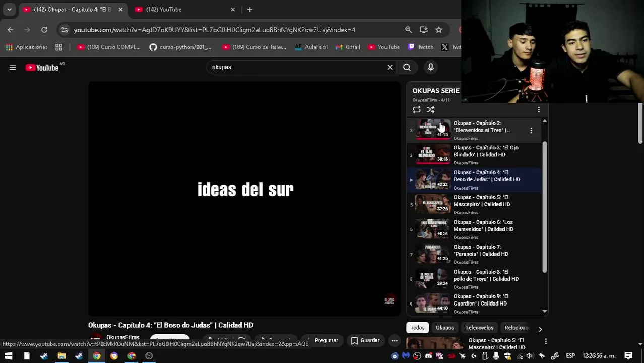Screen dimensions: 644x363
Task: Start voice search with the microphone
Action: (x=430, y=67)
